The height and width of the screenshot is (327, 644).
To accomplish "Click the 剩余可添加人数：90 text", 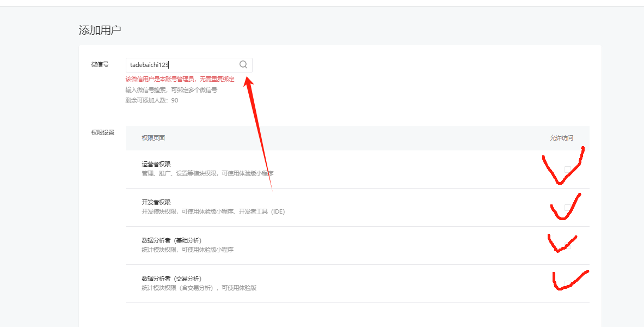I will coord(151,100).
